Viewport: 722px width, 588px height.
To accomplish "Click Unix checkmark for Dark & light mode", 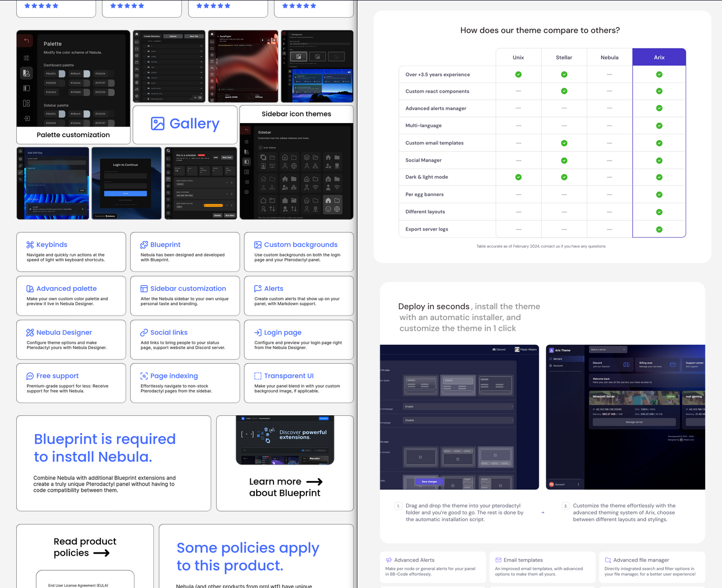I will [518, 177].
